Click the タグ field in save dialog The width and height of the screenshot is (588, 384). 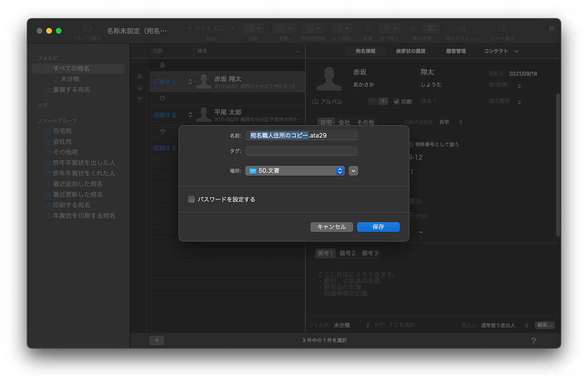pyautogui.click(x=301, y=150)
